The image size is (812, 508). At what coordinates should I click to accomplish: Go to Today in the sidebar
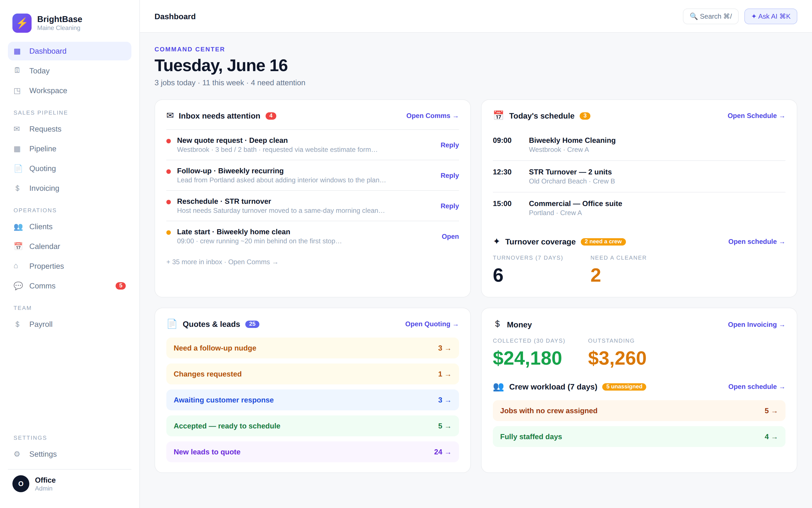click(69, 71)
